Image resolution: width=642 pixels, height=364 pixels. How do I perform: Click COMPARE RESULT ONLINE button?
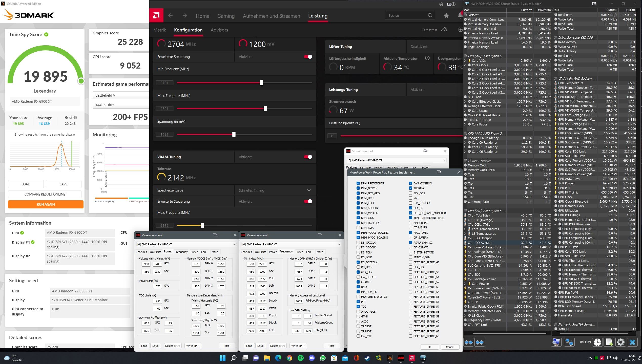tap(45, 194)
